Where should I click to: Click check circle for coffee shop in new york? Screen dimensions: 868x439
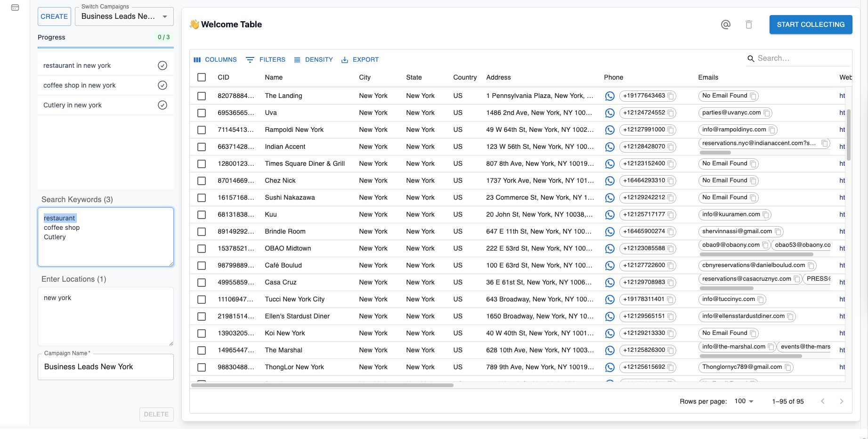(x=162, y=85)
